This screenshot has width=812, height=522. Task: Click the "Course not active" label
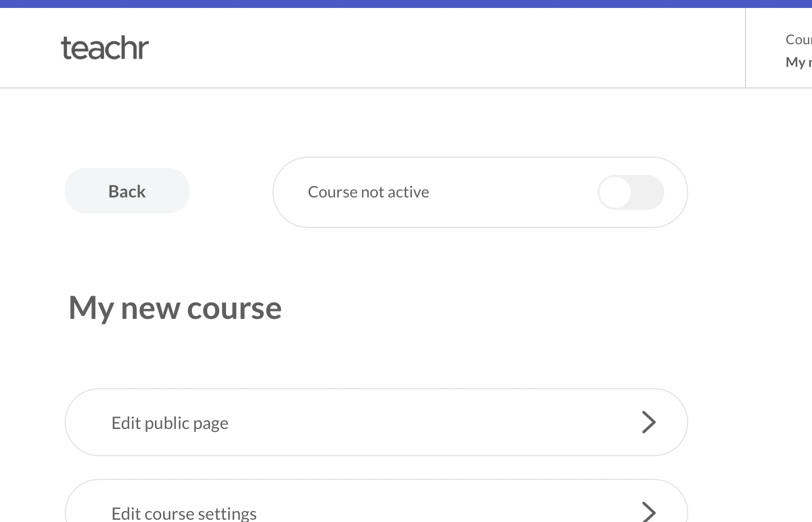click(x=368, y=192)
